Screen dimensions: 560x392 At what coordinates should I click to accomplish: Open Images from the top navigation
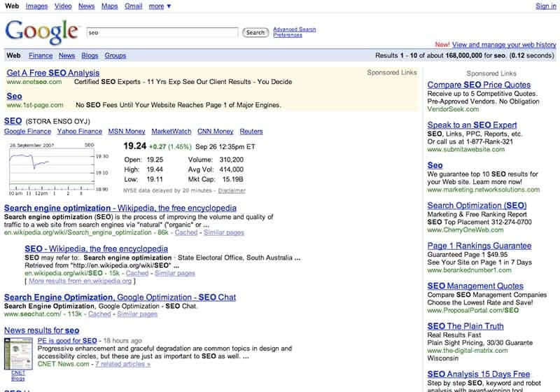[x=36, y=6]
